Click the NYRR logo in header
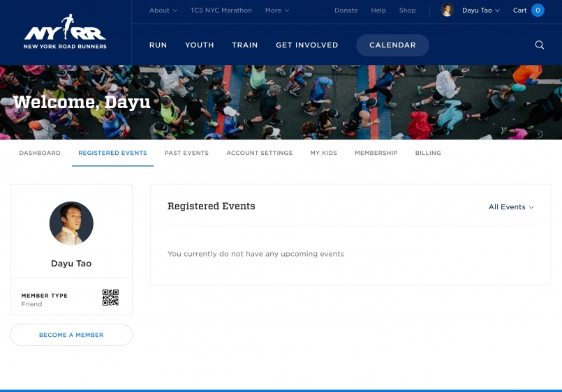 (65, 33)
